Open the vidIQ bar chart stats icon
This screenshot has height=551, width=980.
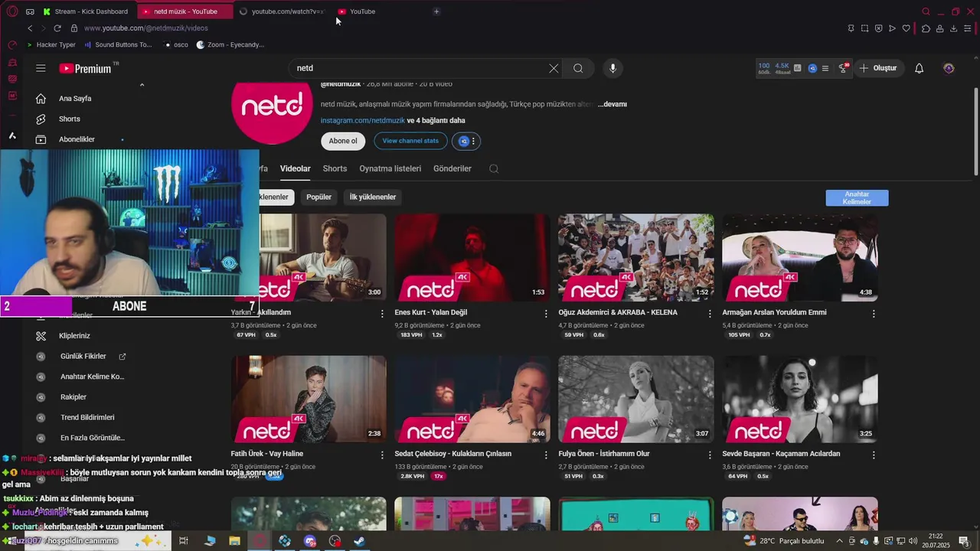click(797, 68)
